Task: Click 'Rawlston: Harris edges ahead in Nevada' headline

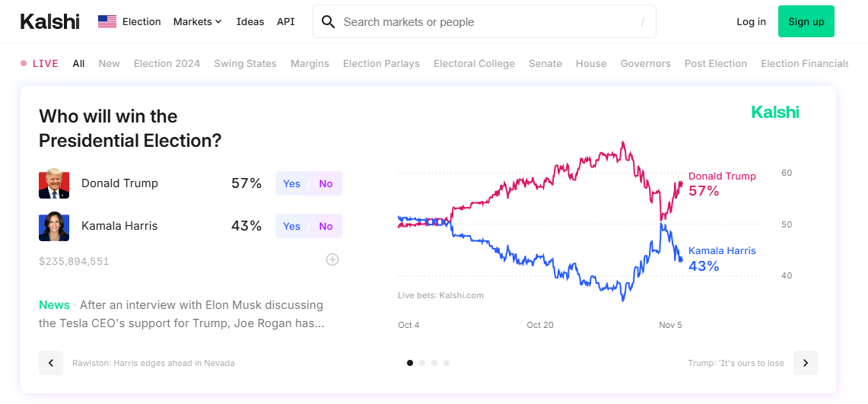Action: click(x=154, y=363)
